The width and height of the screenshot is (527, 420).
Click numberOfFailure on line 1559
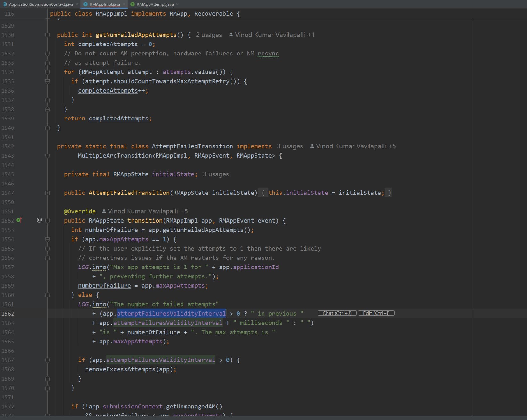pos(104,286)
